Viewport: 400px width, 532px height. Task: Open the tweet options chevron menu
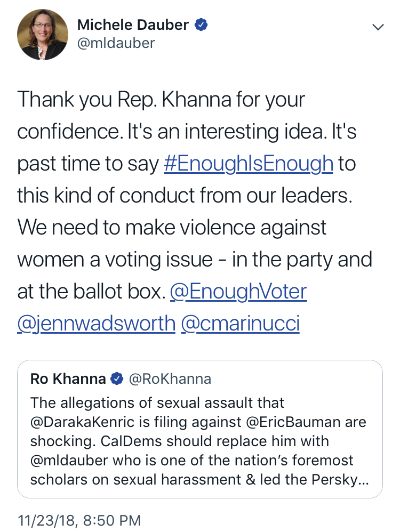[378, 27]
